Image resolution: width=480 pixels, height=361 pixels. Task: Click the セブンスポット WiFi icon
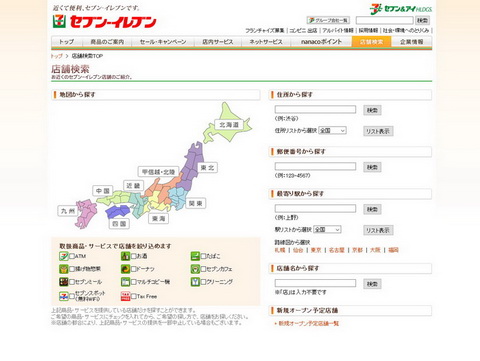(64, 296)
